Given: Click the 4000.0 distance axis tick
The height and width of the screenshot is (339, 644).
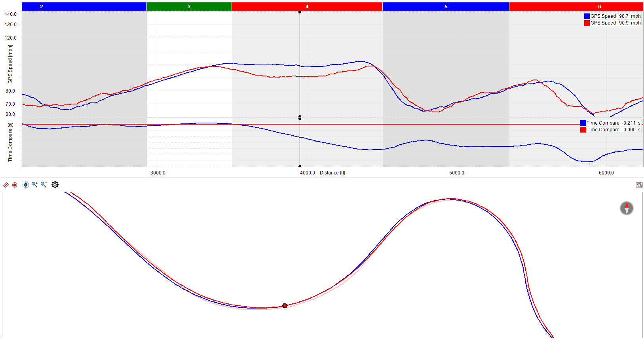Looking at the screenshot, I should coord(308,173).
